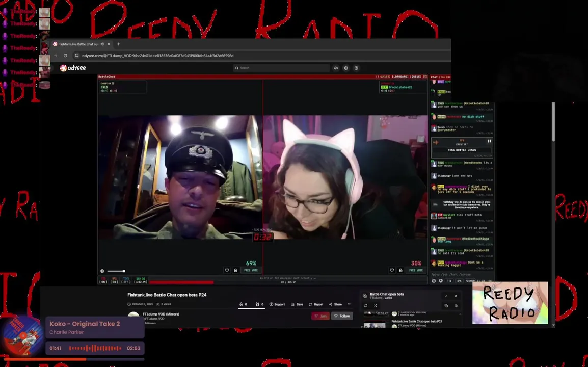Viewport: 588px width, 367px height.
Task: Click the champion name TNLS
Action: click(x=104, y=87)
